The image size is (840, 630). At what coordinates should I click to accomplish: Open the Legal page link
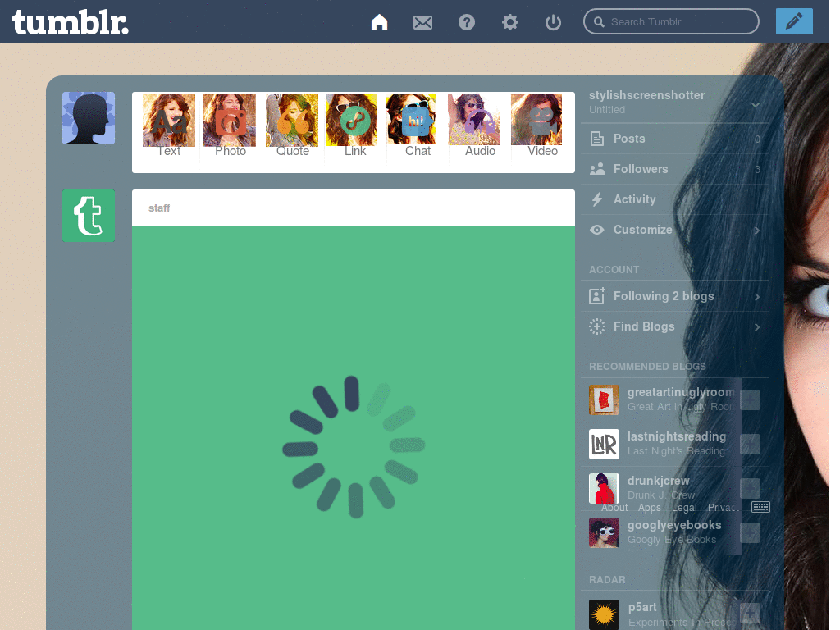[x=684, y=507]
